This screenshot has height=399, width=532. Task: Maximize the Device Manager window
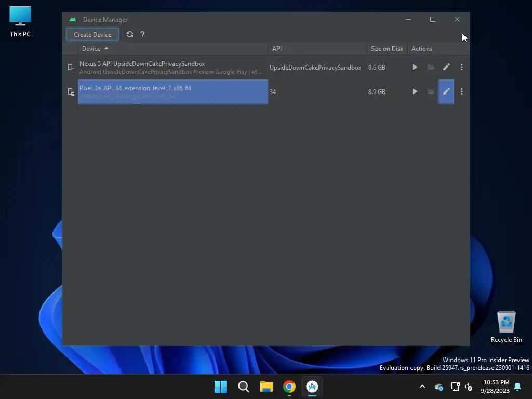[433, 19]
